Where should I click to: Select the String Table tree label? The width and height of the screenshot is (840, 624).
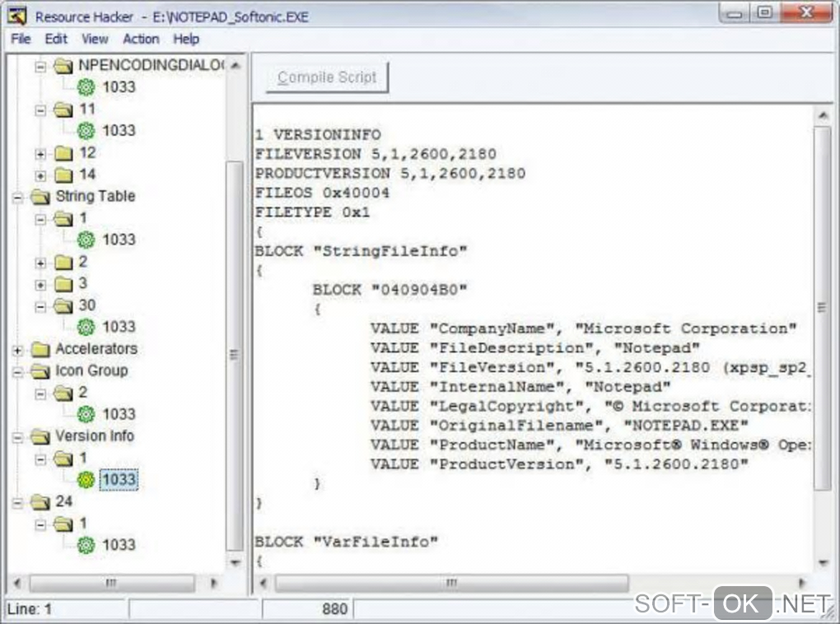pyautogui.click(x=96, y=196)
